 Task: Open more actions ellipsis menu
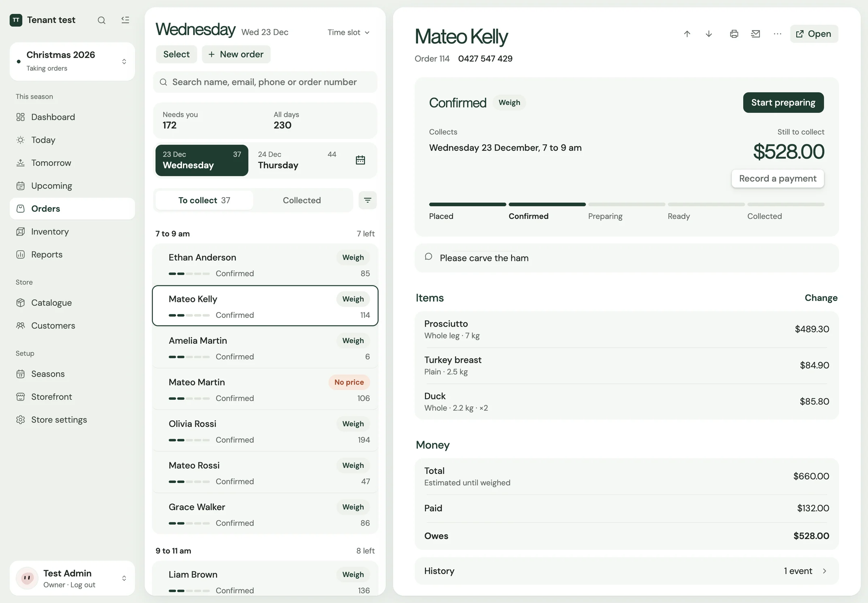point(777,34)
